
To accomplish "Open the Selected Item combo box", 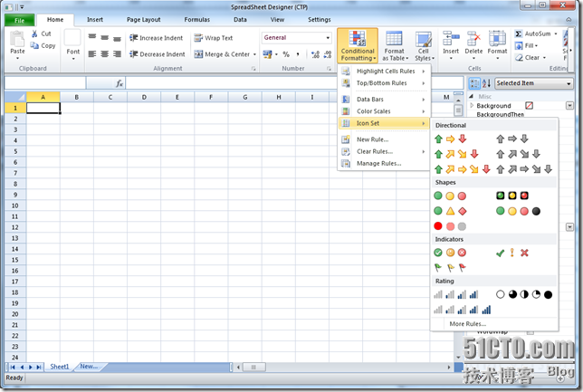I will (534, 83).
